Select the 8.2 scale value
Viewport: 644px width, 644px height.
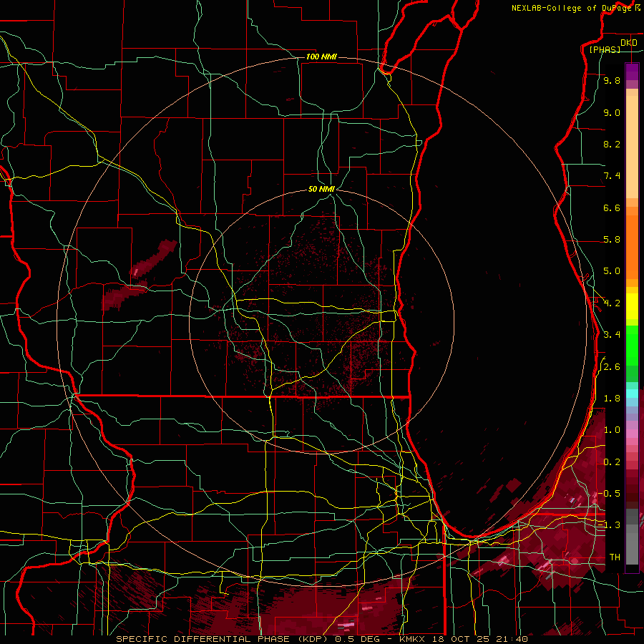[612, 144]
